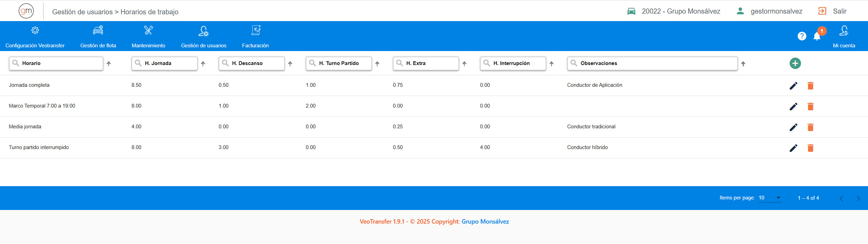Sort by the Horario column arrow
This screenshot has width=868, height=244.
[109, 64]
